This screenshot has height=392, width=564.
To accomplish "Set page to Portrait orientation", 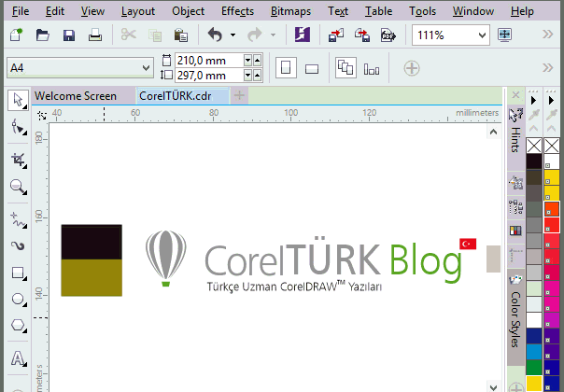I will point(286,67).
